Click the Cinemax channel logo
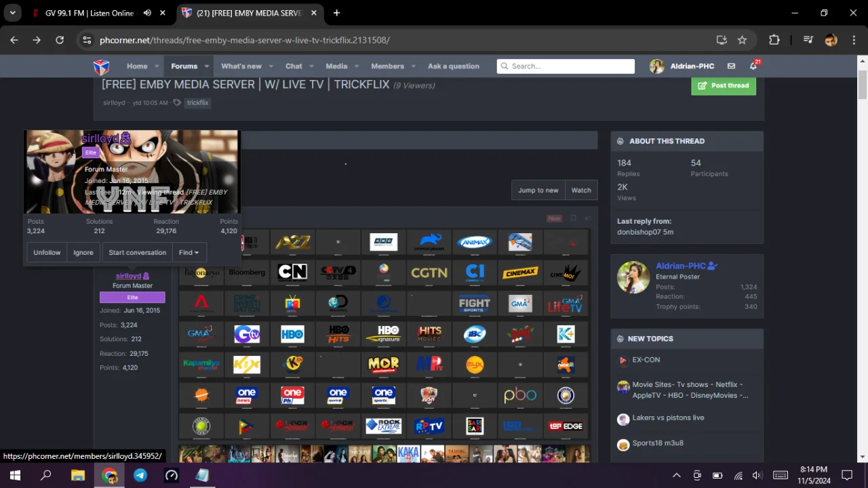This screenshot has width=868, height=488. coord(520,272)
